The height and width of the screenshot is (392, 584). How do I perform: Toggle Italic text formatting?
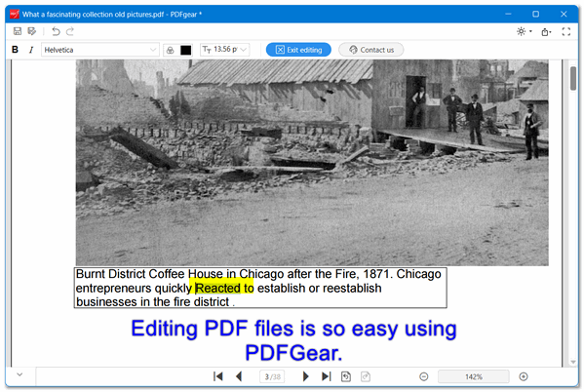click(31, 50)
